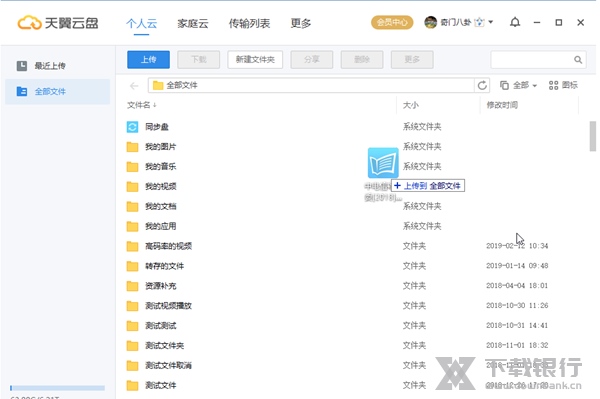Click the 同步盘 sync icon
This screenshot has height=399, width=600.
coord(132,127)
